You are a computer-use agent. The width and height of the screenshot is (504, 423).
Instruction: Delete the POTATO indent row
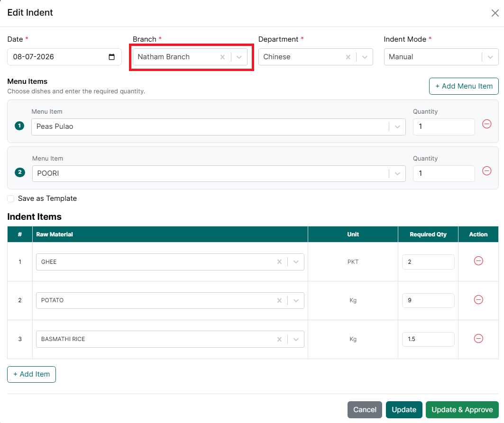pos(478,300)
